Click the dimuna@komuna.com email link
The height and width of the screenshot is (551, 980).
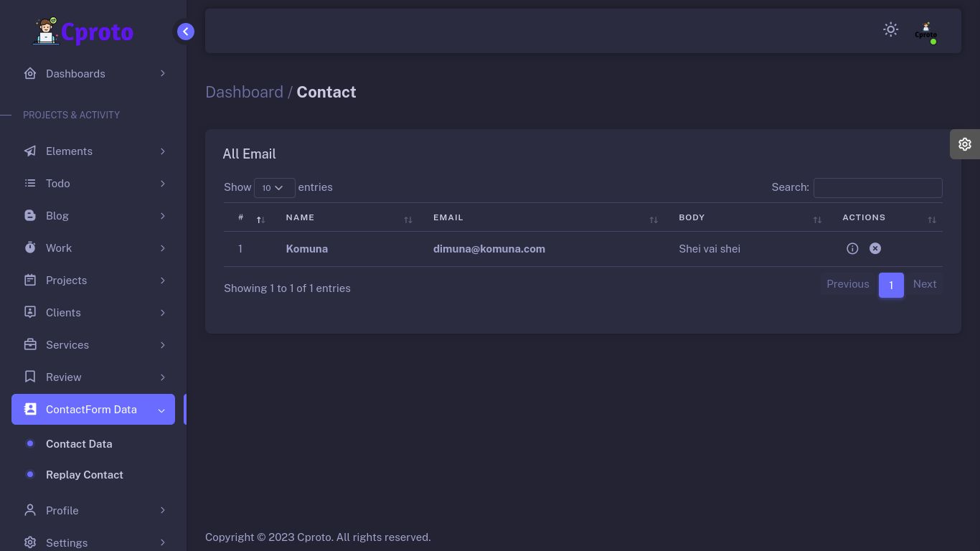tap(489, 249)
